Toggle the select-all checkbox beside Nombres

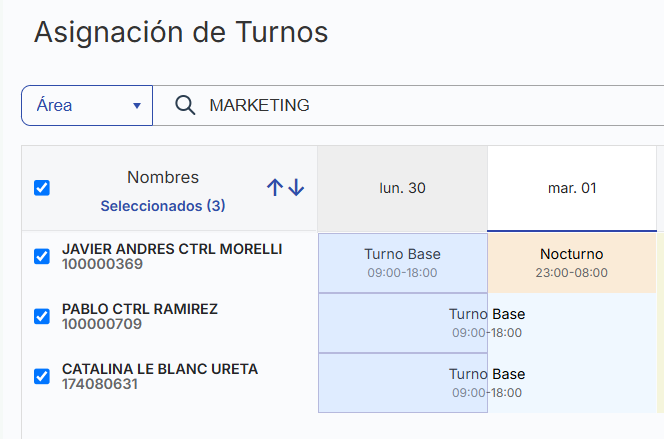tap(42, 188)
